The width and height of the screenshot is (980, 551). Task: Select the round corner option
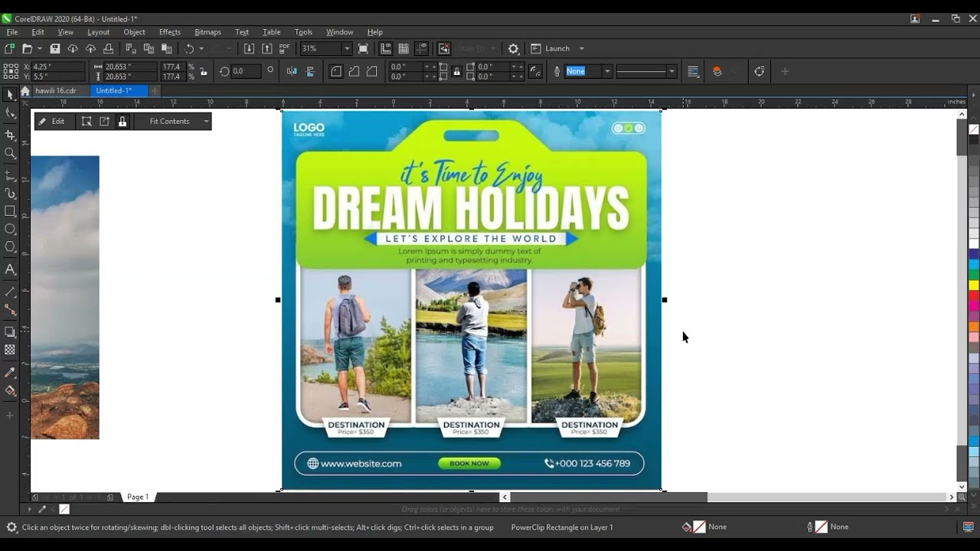coord(336,71)
